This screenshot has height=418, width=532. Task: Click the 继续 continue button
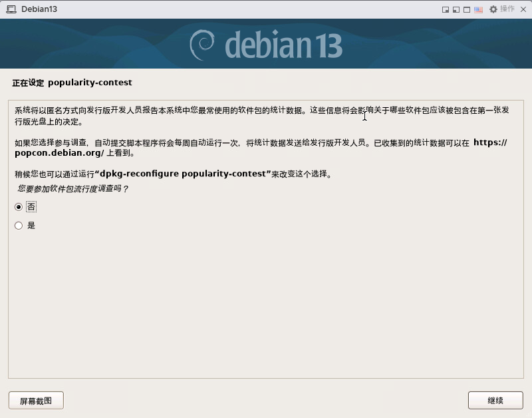[495, 400]
